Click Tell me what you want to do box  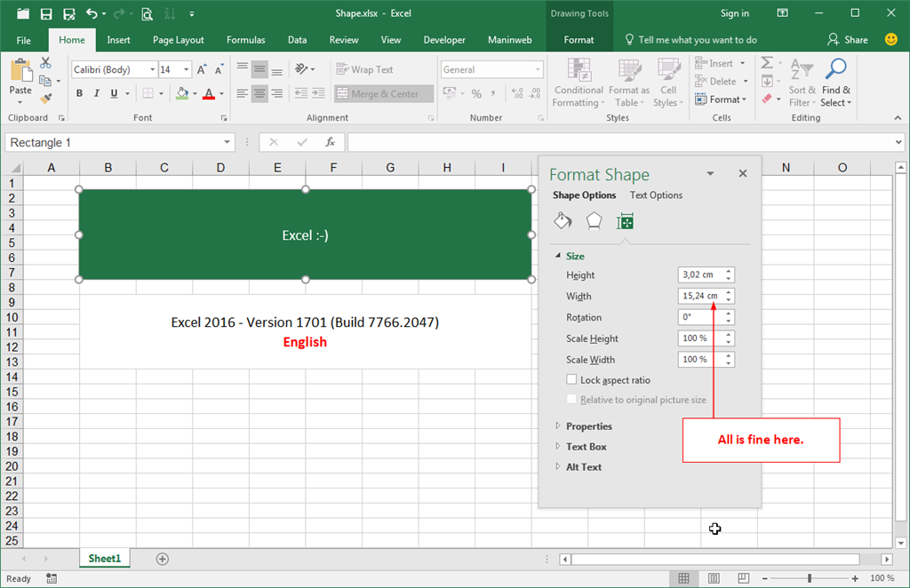tap(691, 40)
